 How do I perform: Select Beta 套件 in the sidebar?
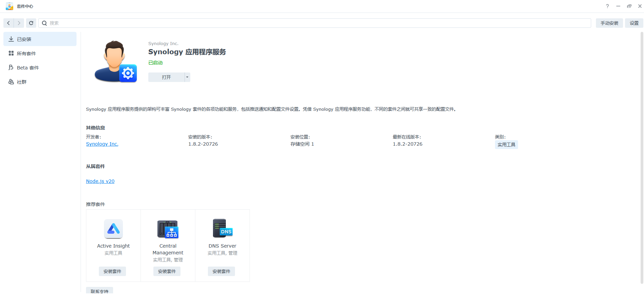[x=40, y=67]
